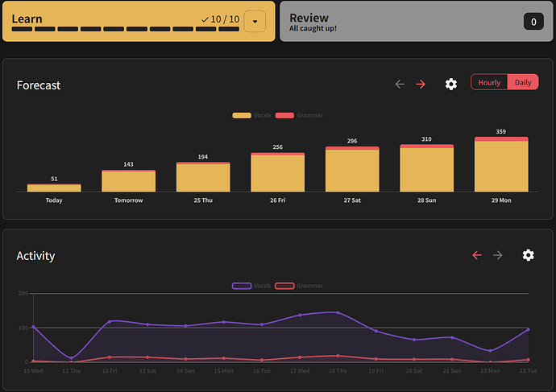Screen dimensions: 556x392
Task: Click the Today forecast bar
Action: click(x=54, y=188)
